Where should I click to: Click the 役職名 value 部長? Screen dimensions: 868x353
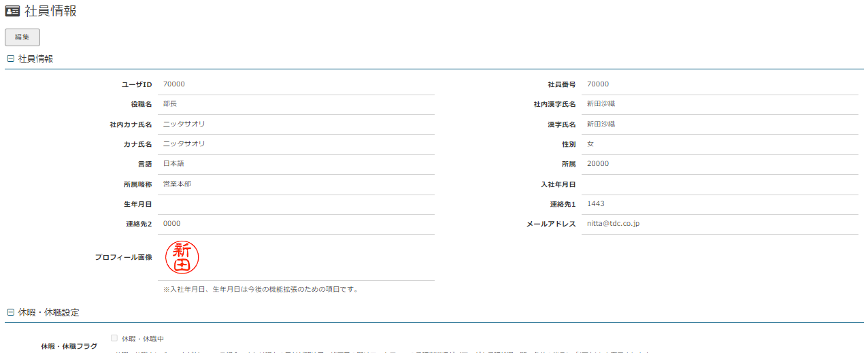click(170, 104)
